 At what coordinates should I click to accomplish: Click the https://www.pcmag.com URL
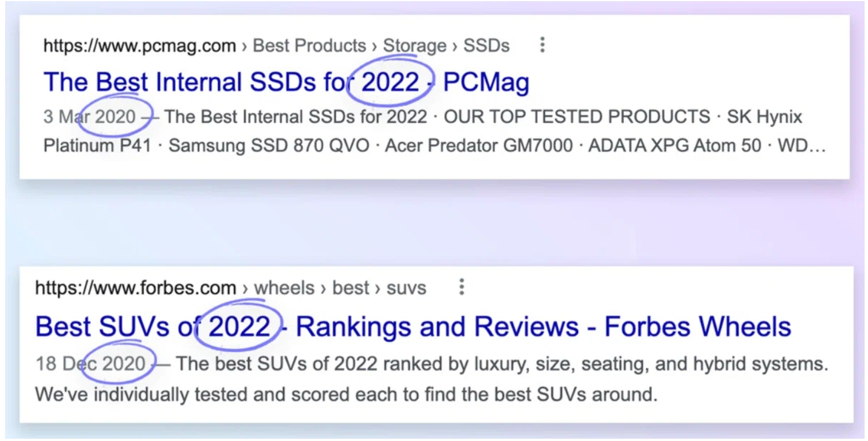tap(139, 46)
